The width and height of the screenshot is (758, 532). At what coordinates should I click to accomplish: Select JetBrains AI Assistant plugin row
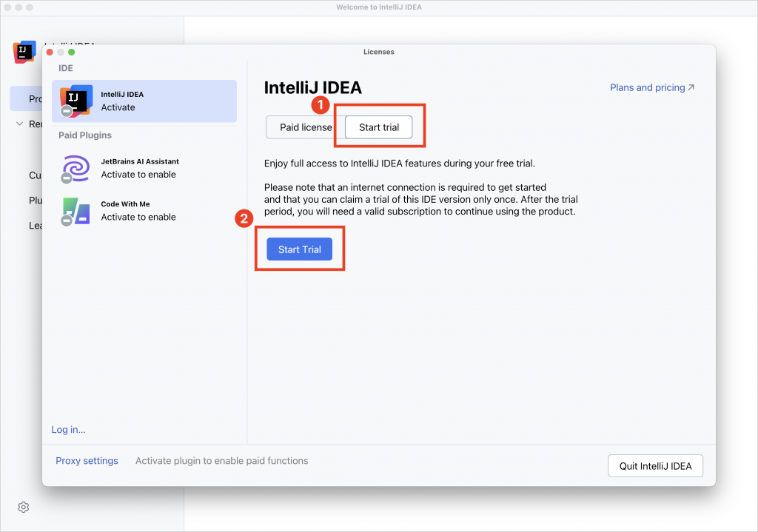144,168
